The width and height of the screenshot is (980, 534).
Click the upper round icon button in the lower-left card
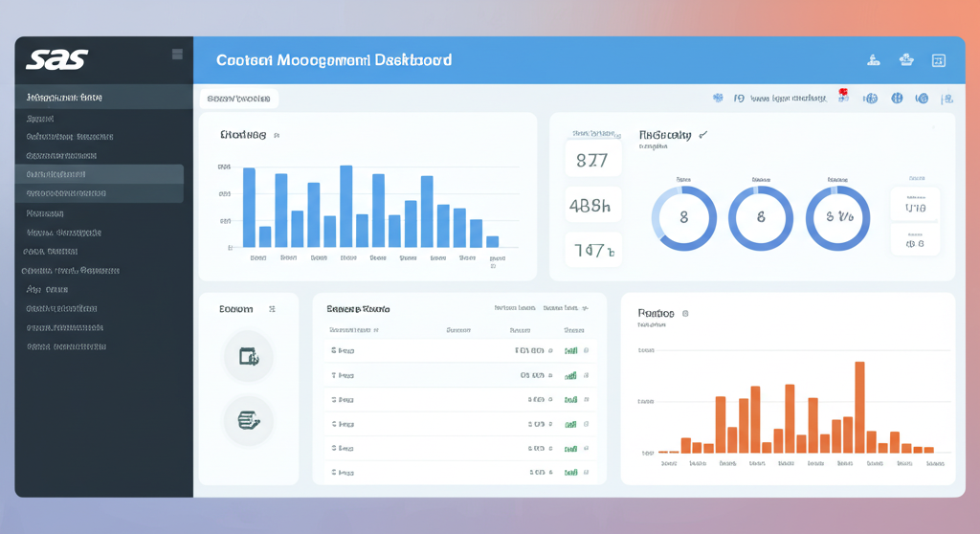[248, 357]
